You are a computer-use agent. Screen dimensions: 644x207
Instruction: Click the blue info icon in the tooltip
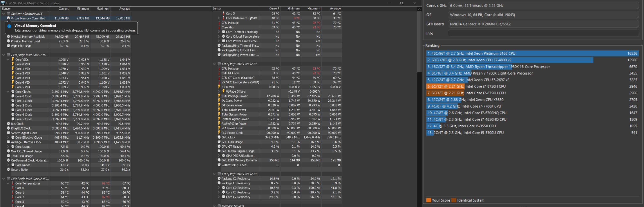coord(9,26)
